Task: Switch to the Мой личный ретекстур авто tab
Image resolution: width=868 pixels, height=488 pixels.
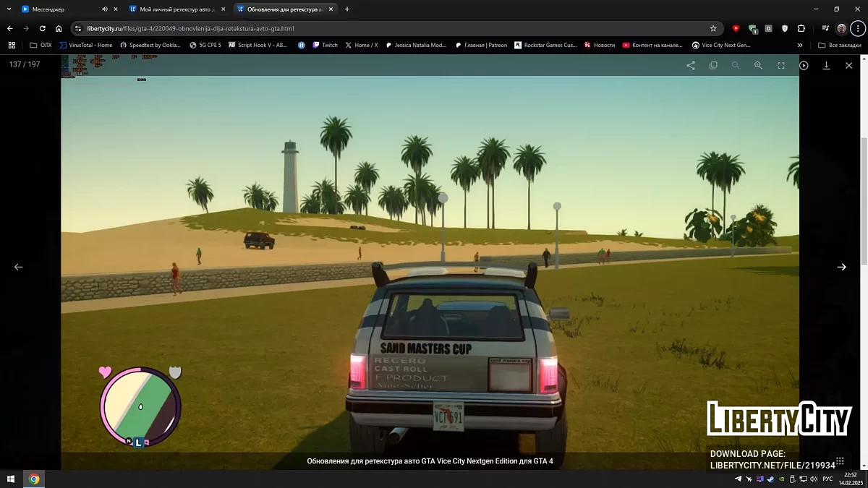Action: pyautogui.click(x=176, y=9)
